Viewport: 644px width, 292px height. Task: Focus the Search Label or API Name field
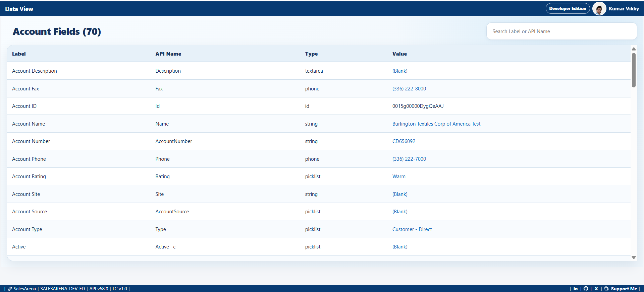tap(561, 31)
